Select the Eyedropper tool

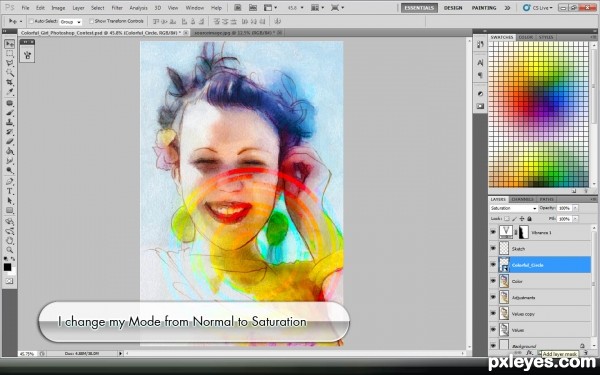[x=10, y=92]
